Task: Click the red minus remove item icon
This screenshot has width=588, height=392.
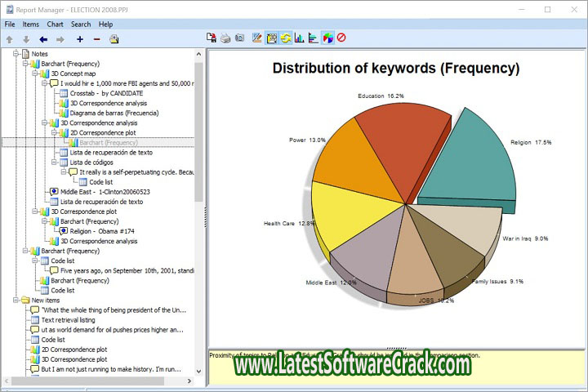Action: coord(97,38)
